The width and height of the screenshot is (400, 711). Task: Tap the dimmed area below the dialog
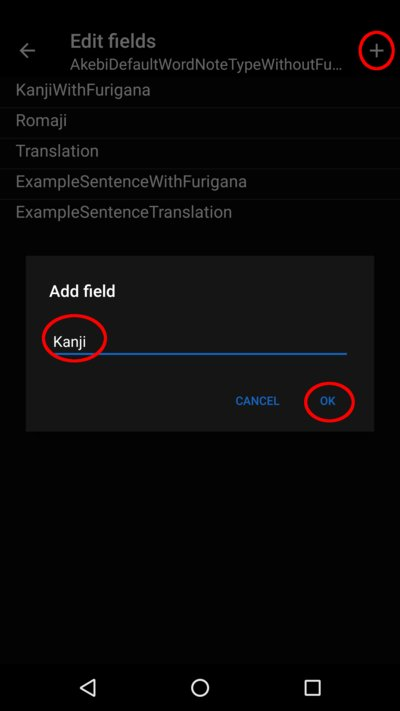[x=200, y=544]
